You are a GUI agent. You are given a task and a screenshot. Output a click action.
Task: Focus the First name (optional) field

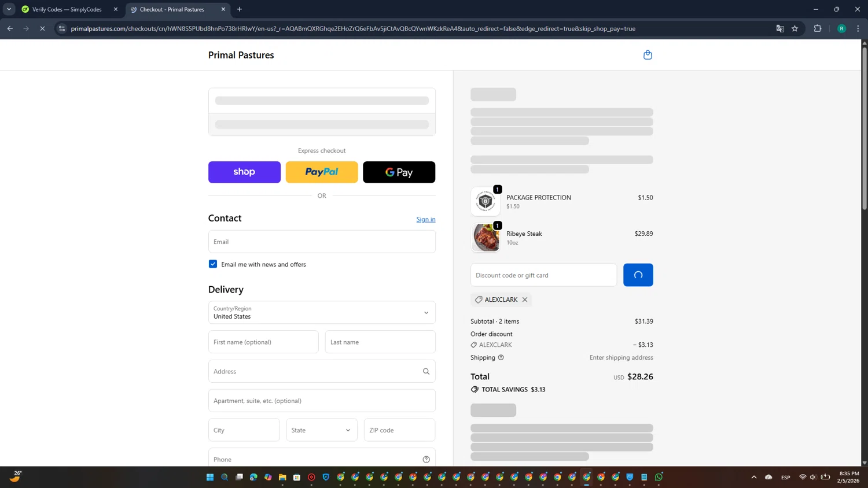263,342
